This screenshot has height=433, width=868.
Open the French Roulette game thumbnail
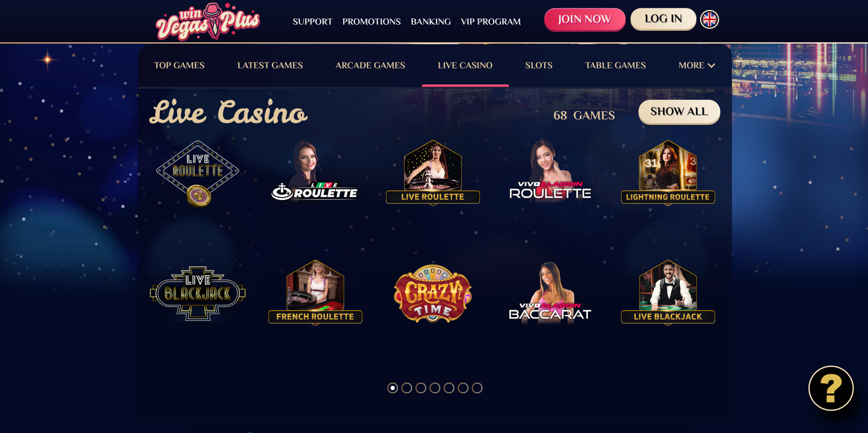[x=315, y=292]
